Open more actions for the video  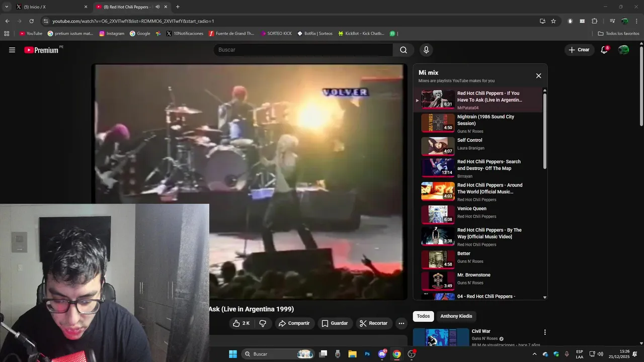(401, 323)
